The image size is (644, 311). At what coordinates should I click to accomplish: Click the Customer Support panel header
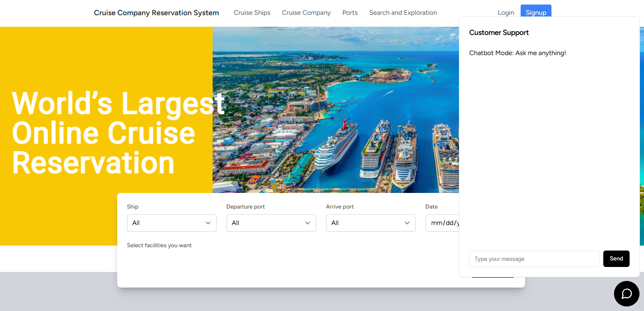499,32
